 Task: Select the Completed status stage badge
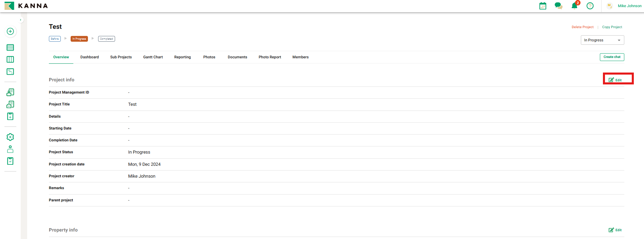106,39
